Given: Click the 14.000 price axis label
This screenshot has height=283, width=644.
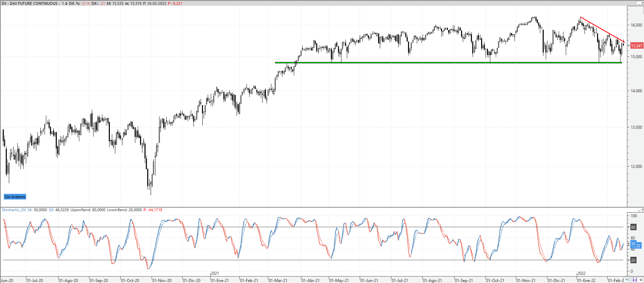Looking at the screenshot, I should point(637,91).
